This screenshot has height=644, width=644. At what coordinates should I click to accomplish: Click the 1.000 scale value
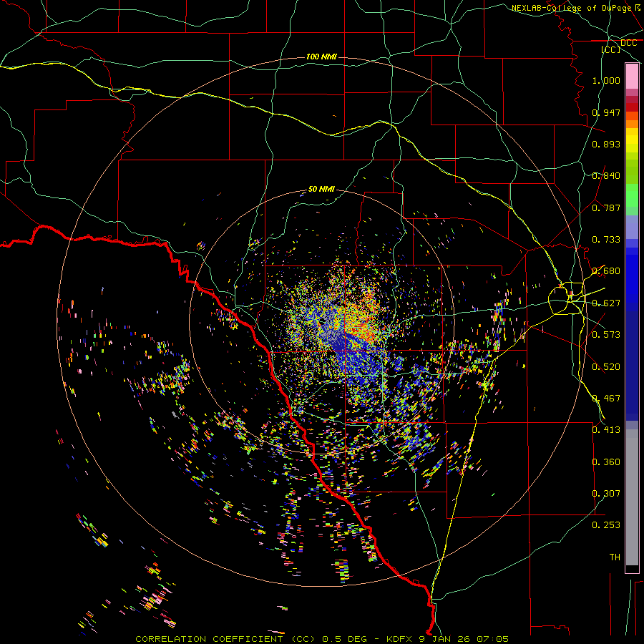click(x=606, y=80)
